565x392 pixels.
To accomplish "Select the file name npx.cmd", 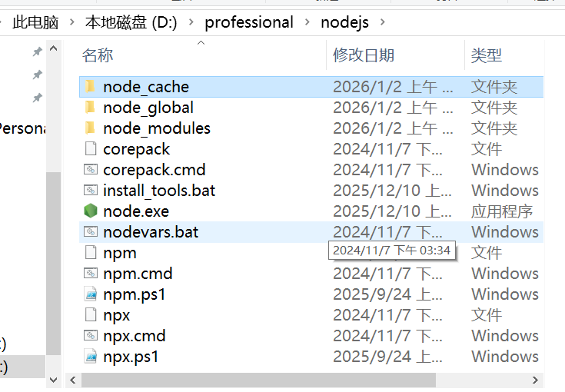I will coord(134,336).
